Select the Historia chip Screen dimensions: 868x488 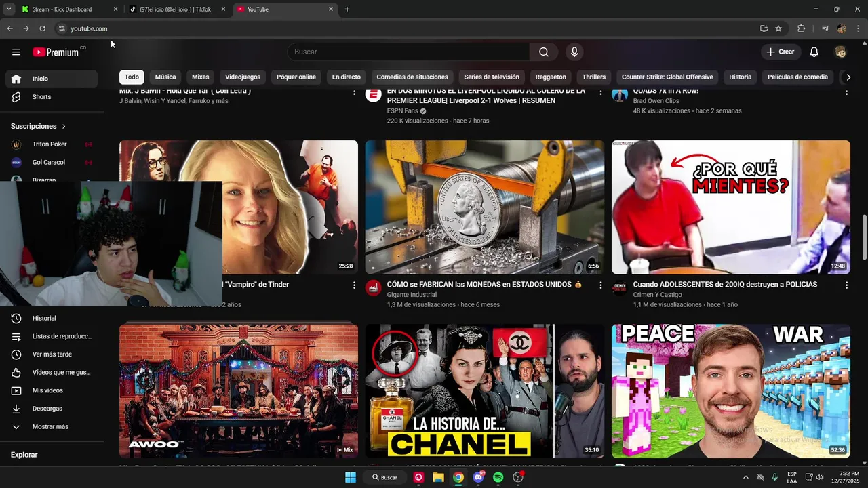click(741, 77)
